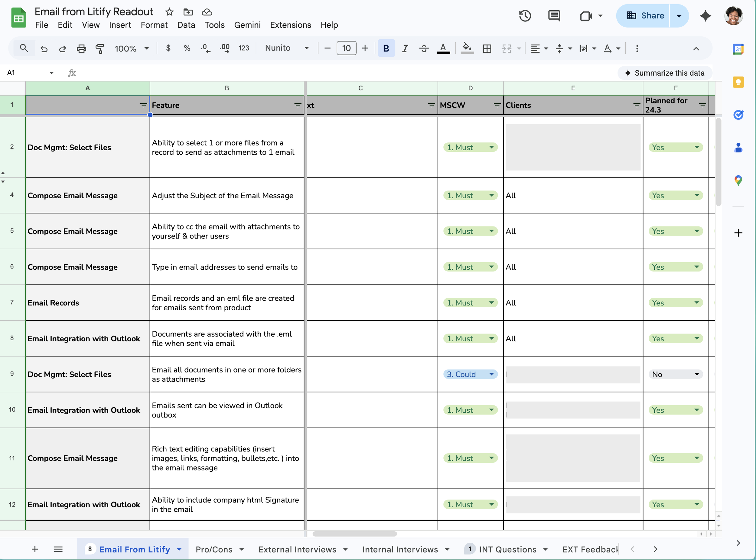
Task: Decrease decimal places
Action: tap(205, 48)
